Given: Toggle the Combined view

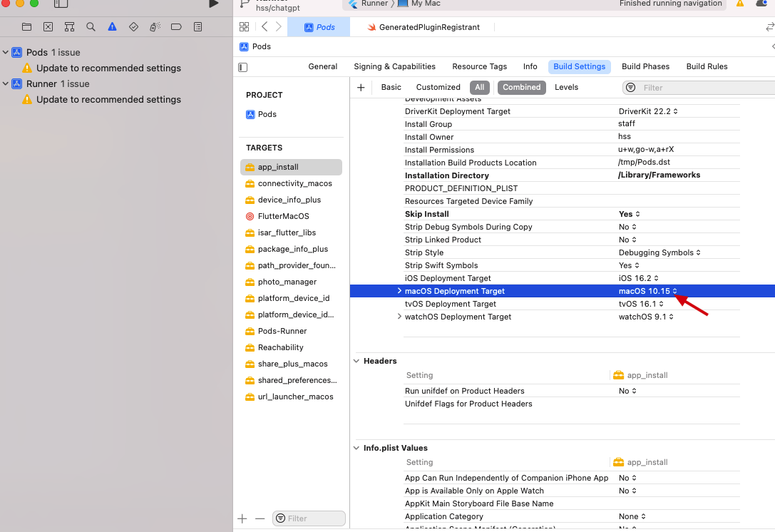Looking at the screenshot, I should [x=521, y=88].
